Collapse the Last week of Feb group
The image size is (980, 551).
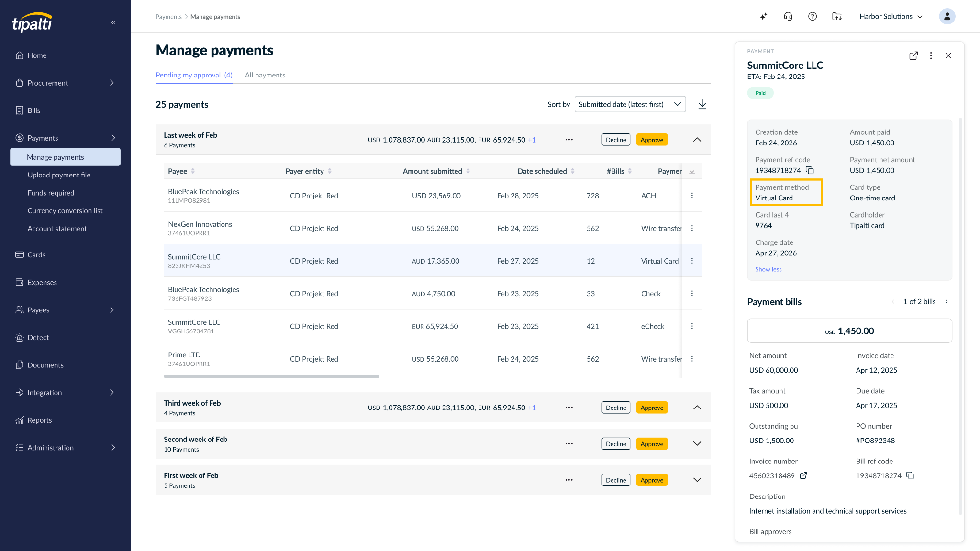pyautogui.click(x=697, y=140)
